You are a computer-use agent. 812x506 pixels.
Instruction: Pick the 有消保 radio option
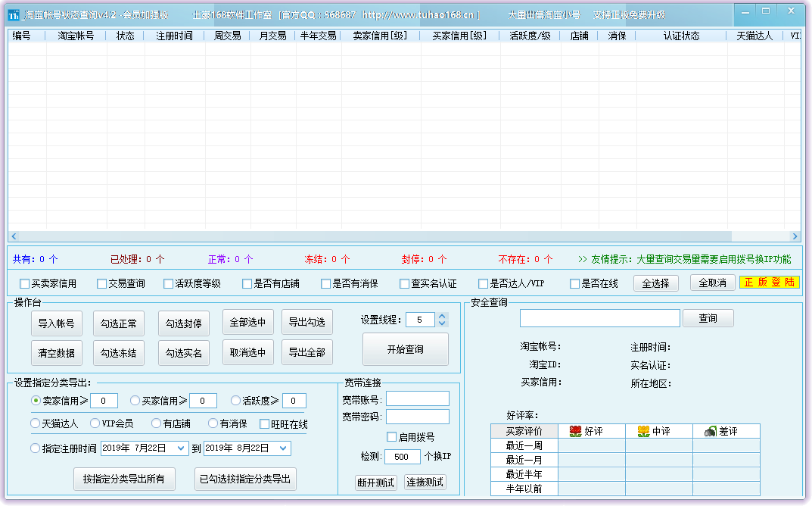coord(213,423)
